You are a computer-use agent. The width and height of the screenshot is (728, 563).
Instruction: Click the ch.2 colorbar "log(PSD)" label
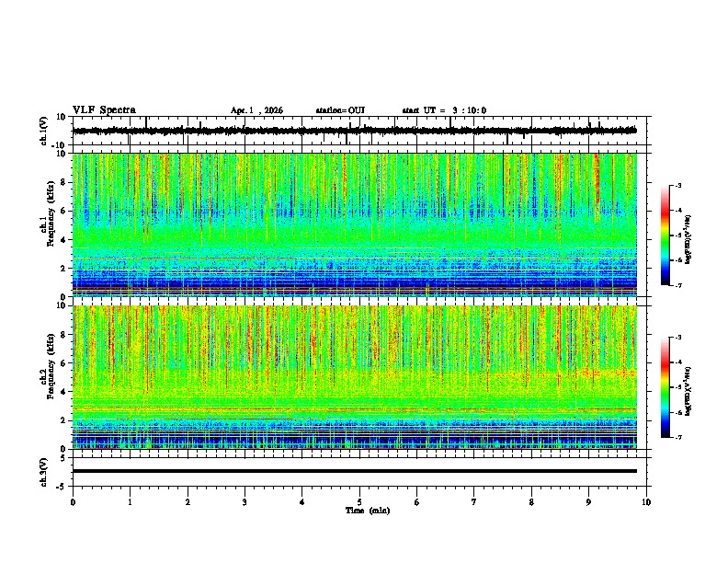point(688,391)
